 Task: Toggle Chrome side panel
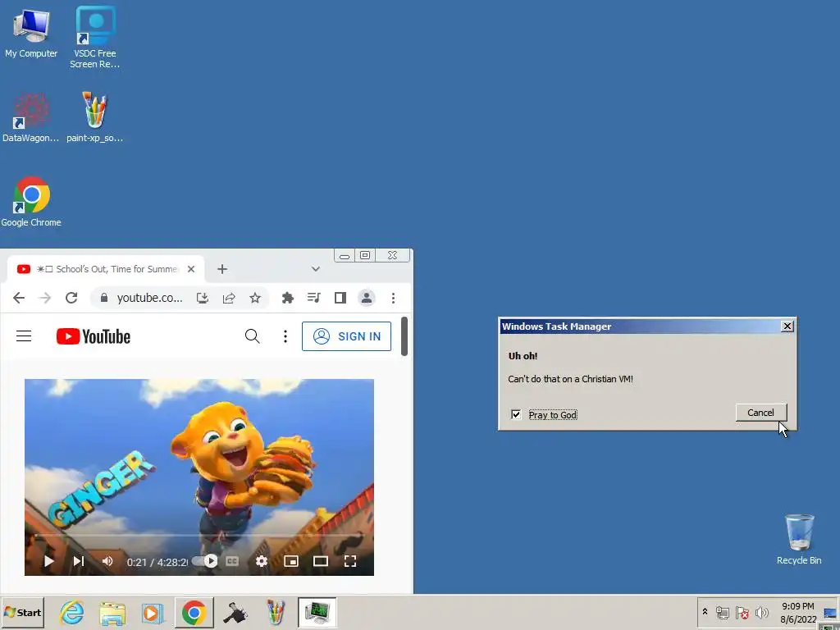(x=340, y=298)
